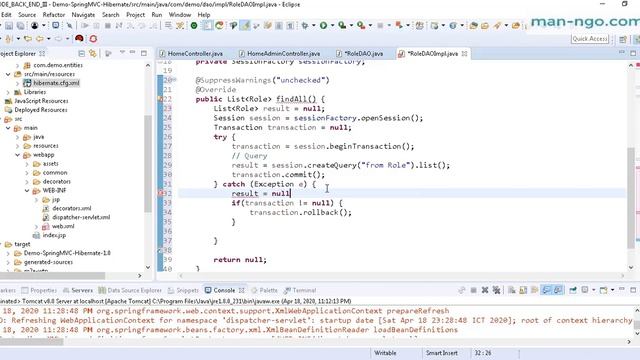Viewport: 640px width, 360px height.
Task: Expand the Libraries node
Action: click(8, 92)
